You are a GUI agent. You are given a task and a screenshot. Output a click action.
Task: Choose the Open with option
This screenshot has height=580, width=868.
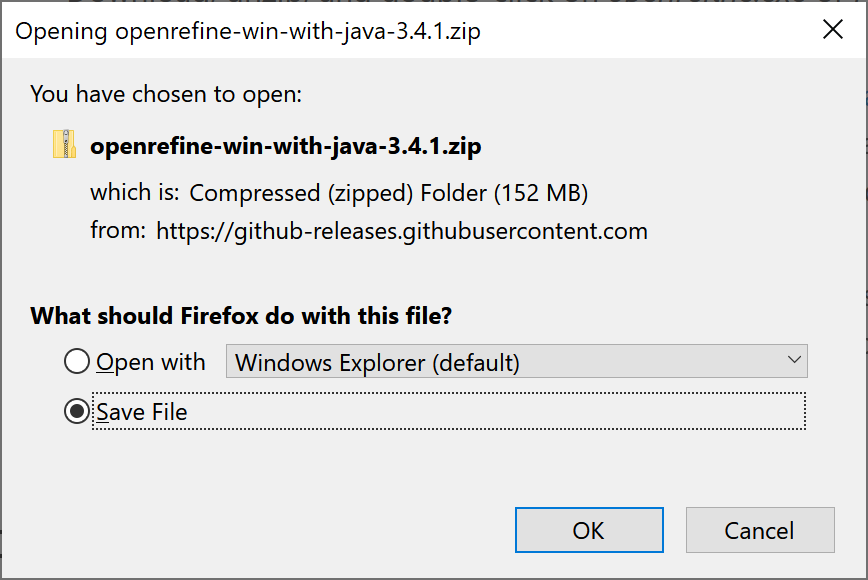pyautogui.click(x=76, y=361)
